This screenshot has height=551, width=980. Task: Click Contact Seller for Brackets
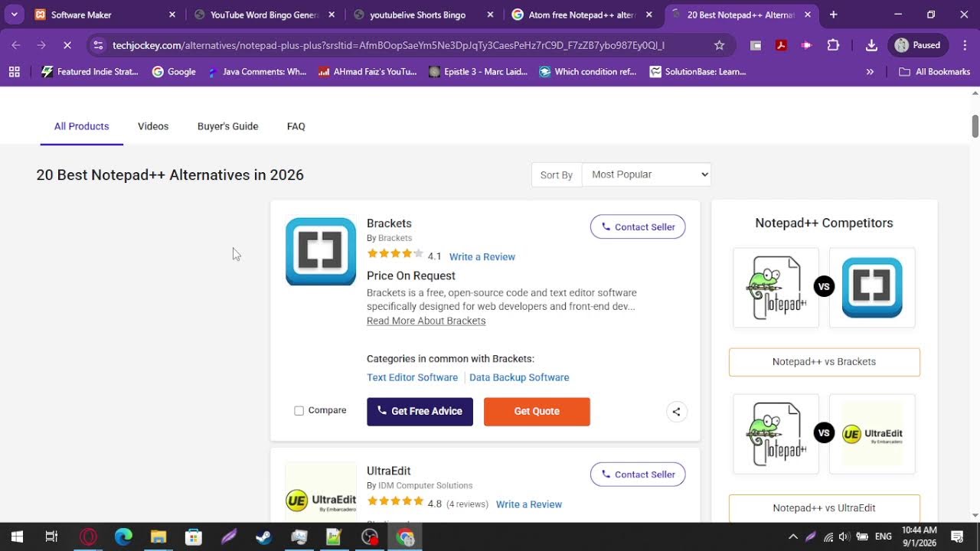(x=638, y=227)
